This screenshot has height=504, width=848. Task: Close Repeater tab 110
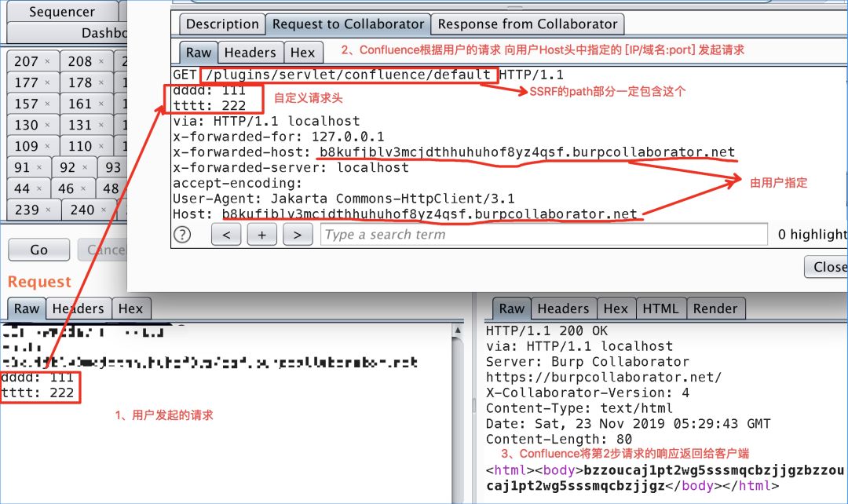pyautogui.click(x=101, y=147)
